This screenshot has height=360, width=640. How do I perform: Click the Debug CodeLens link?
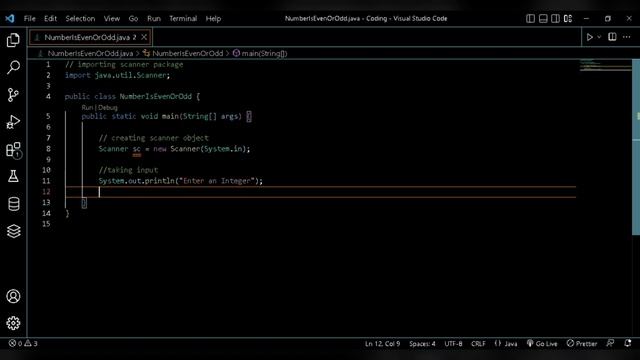tap(108, 107)
